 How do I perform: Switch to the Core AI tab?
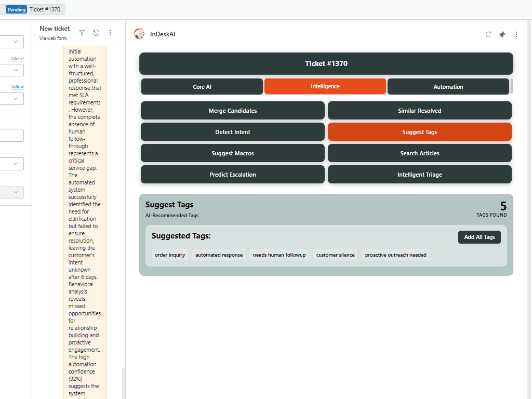click(x=202, y=87)
